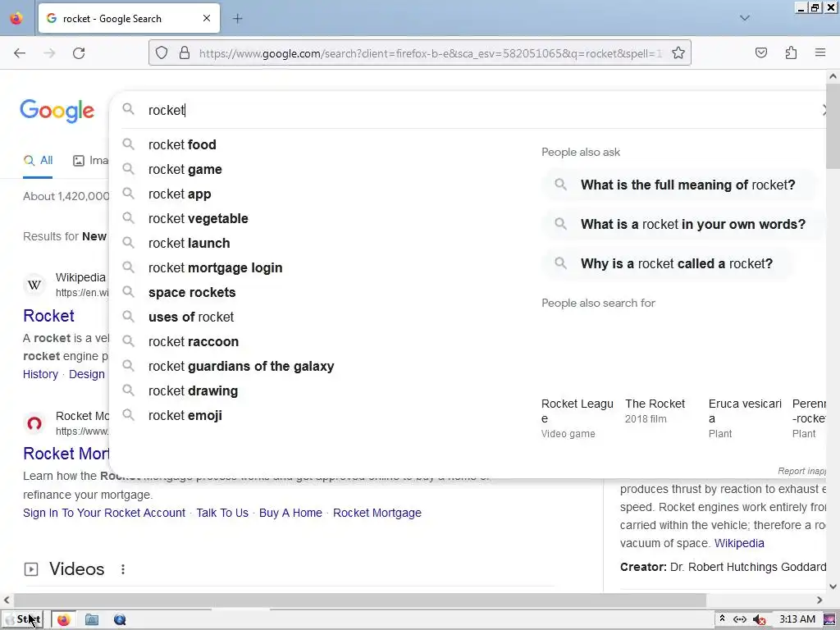840x630 pixels.
Task: Open the Design sublink under Wikipedia
Action: (x=87, y=374)
